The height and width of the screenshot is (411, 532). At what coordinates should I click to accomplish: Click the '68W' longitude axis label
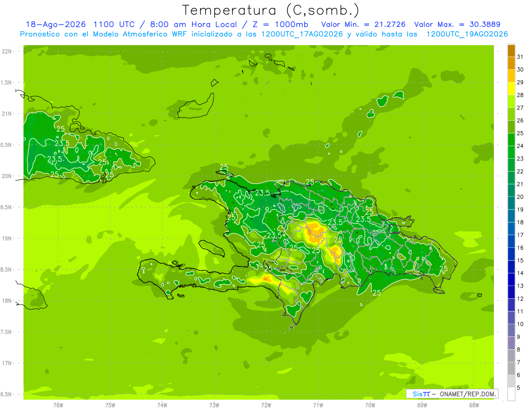click(474, 405)
